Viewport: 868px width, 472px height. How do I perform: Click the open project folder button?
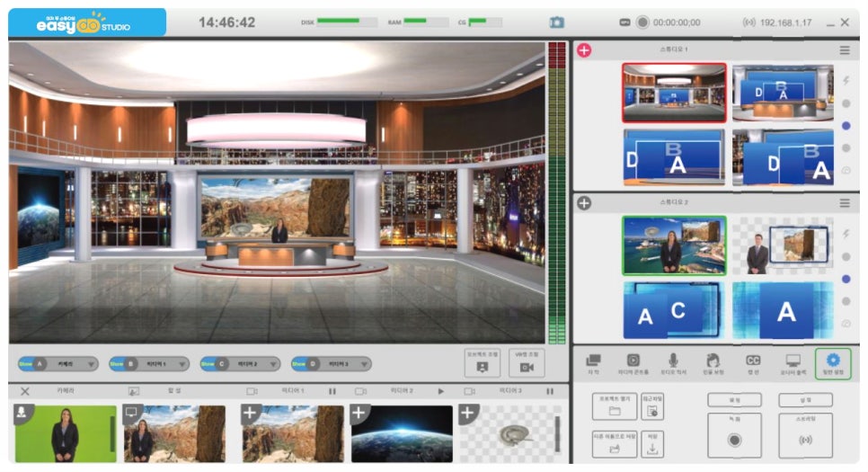(615, 406)
